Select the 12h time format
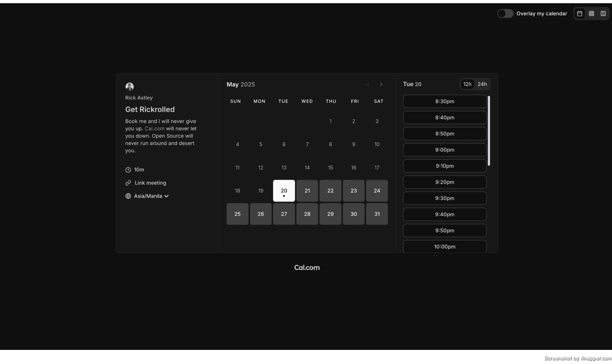 (467, 84)
